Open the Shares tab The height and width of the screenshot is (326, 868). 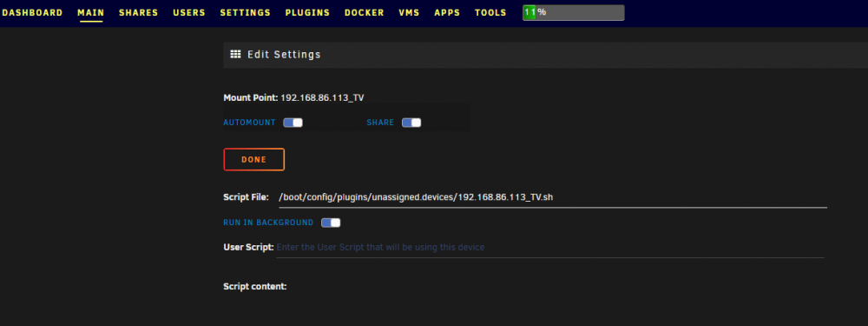[x=138, y=13]
